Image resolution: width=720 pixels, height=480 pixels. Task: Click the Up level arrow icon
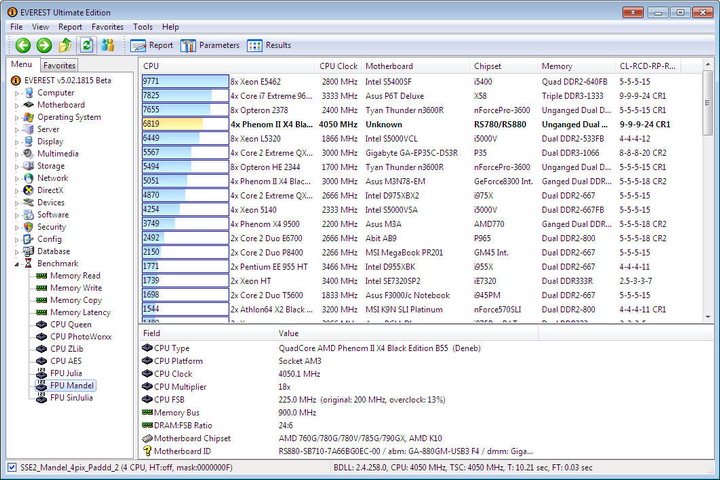click(x=65, y=45)
